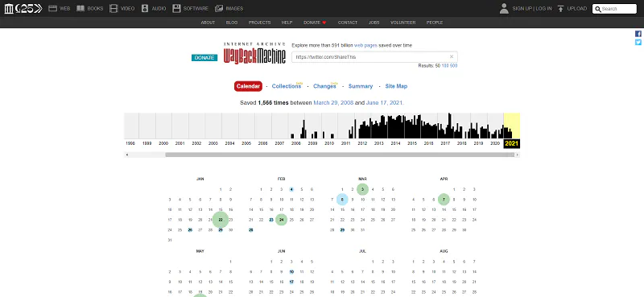Screen dimensions: 644x297
Task: Share page via Twitter icon
Action: pyautogui.click(x=638, y=42)
